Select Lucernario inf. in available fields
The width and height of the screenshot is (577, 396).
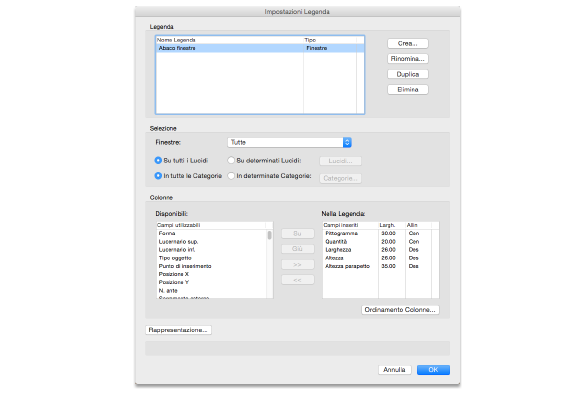tap(212, 250)
